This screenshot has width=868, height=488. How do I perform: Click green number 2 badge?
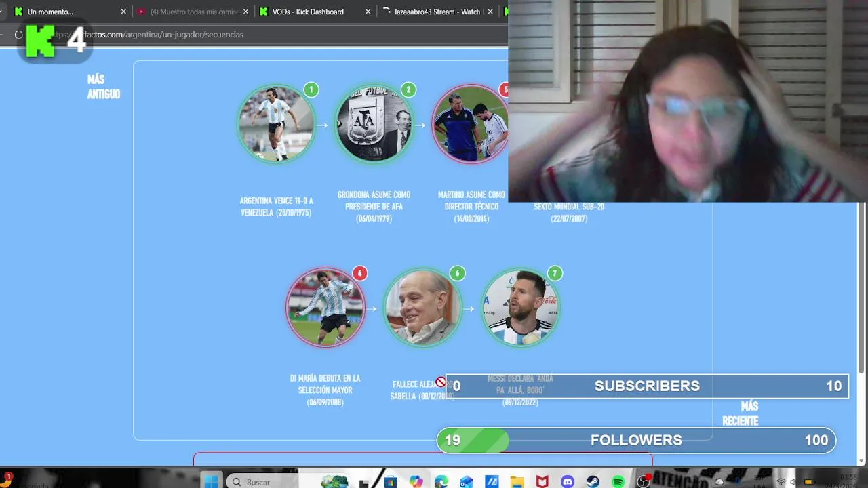point(408,89)
